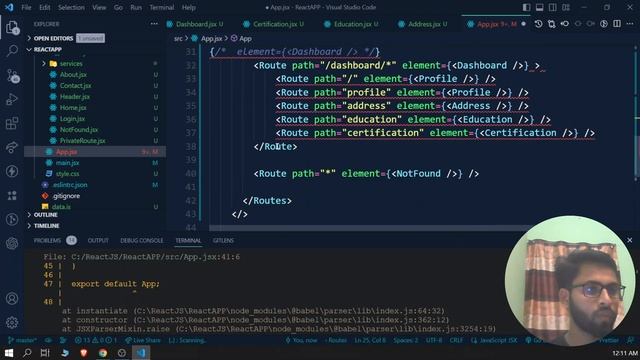This screenshot has height=360, width=640.
Task: Open the Explorer view in activity bar
Action: point(12,28)
